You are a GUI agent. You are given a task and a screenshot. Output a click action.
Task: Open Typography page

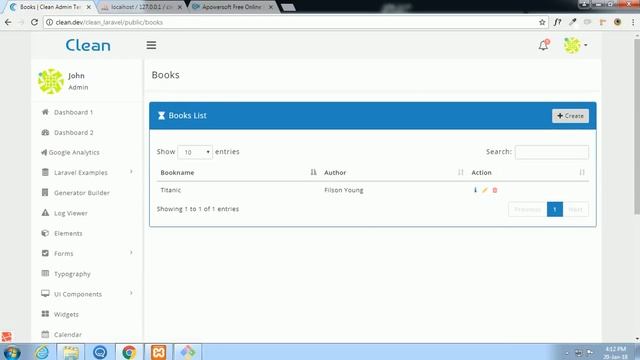tap(72, 274)
